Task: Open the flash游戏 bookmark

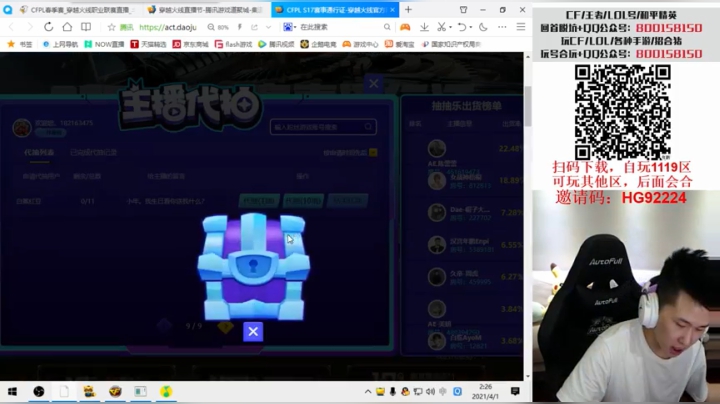Action: (x=233, y=44)
